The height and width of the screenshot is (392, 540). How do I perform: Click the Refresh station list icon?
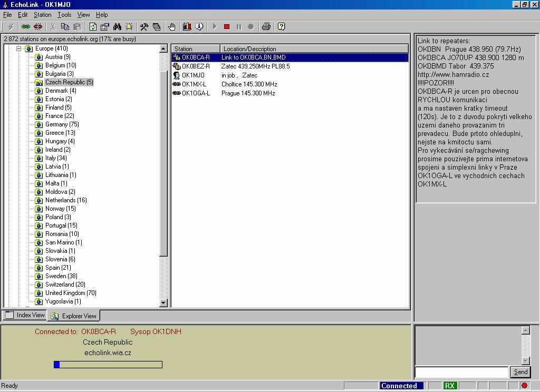[93, 26]
